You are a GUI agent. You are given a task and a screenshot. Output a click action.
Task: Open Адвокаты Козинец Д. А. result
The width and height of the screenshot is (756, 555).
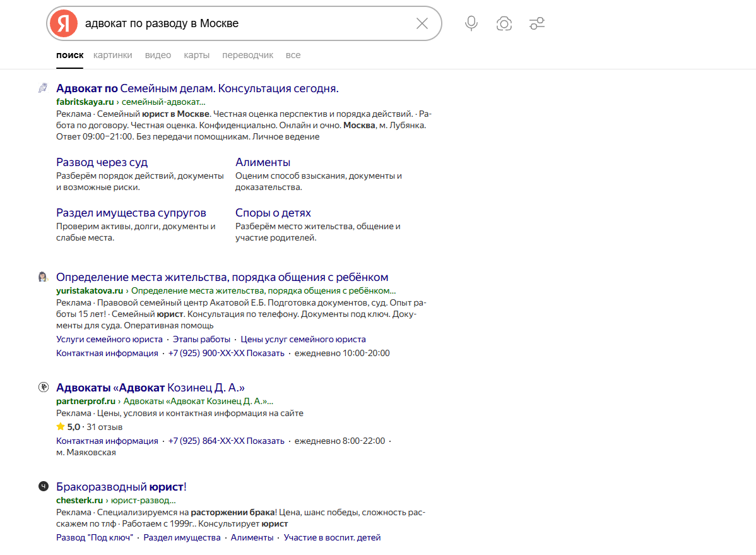(150, 388)
